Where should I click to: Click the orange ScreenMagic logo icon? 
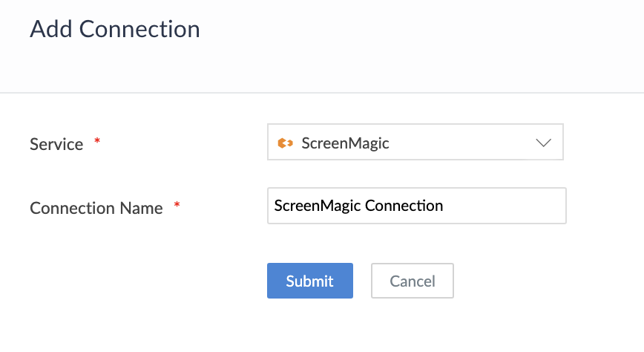click(x=285, y=143)
